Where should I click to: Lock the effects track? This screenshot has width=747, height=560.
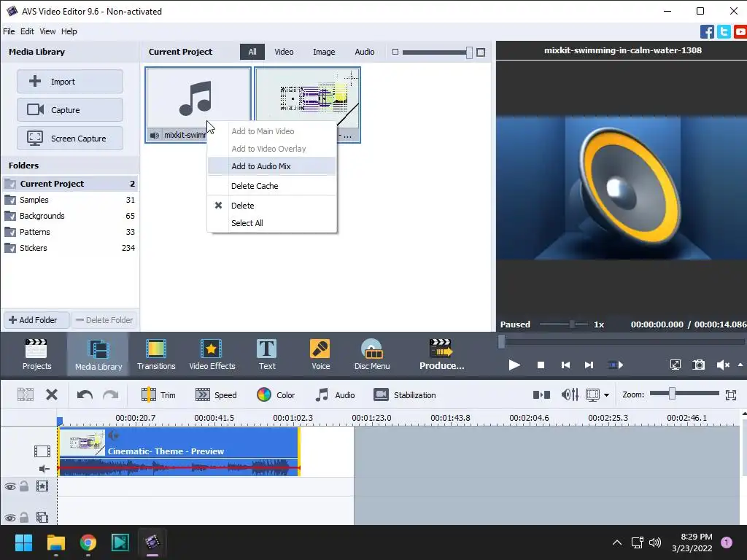pos(24,486)
